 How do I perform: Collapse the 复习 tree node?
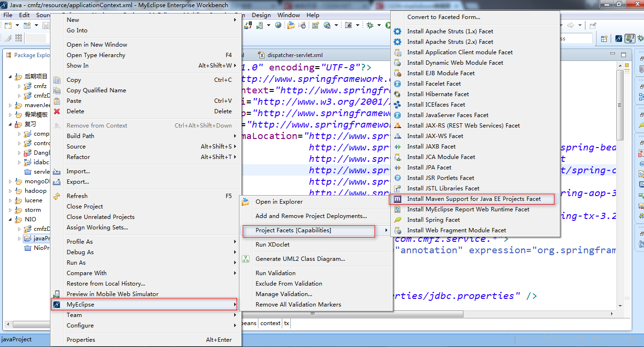point(11,124)
